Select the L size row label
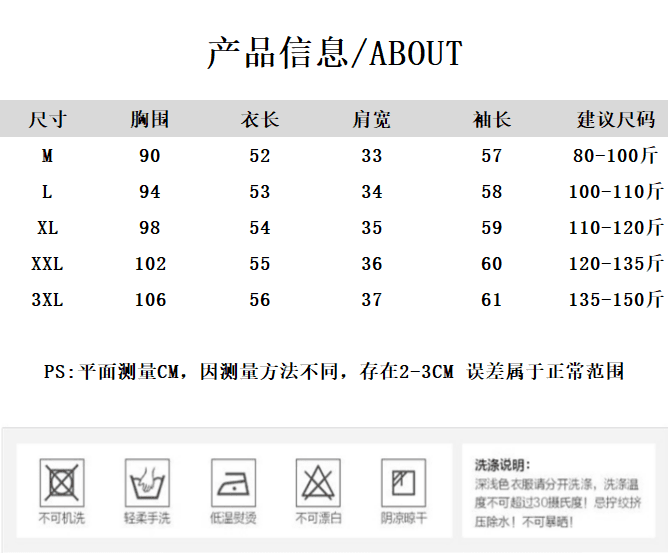668x553 pixels. (47, 192)
